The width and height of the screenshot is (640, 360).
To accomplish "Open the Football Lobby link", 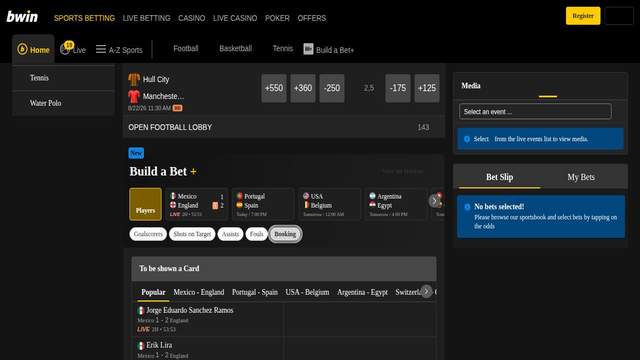I will (284, 127).
